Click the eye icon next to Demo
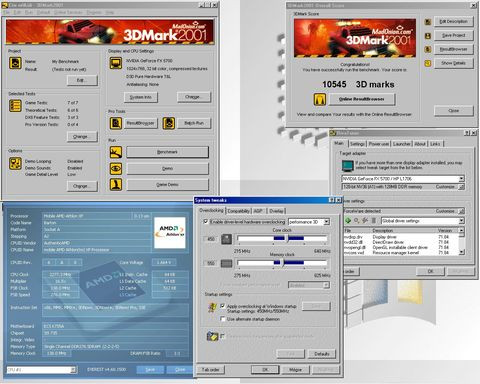The image size is (480, 384). (116, 168)
